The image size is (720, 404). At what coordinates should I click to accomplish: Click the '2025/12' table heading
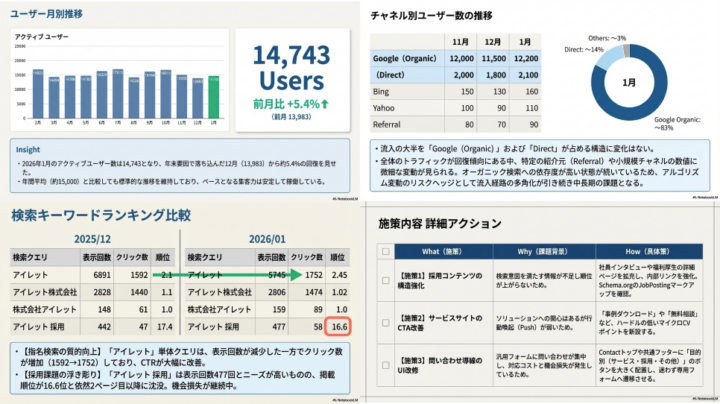pos(92,239)
